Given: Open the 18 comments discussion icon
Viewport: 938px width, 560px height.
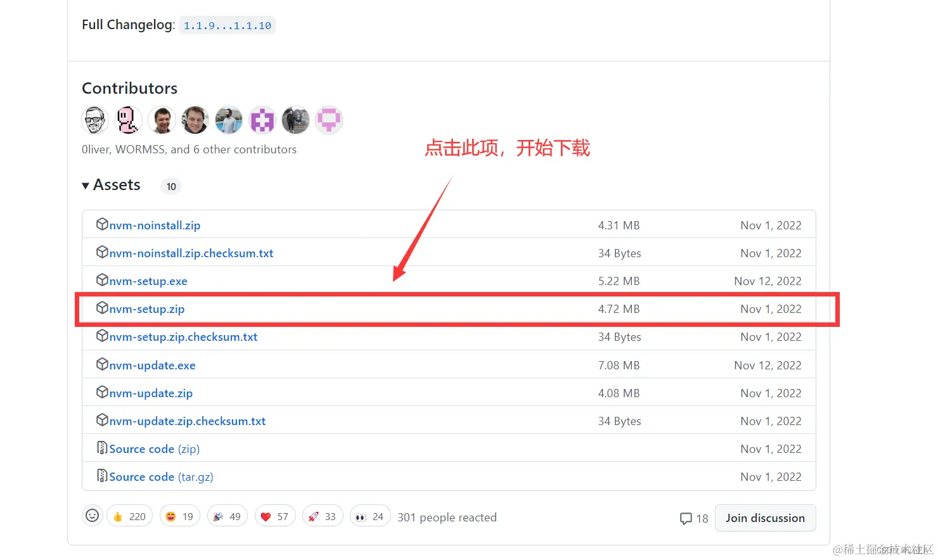Looking at the screenshot, I should click(x=693, y=518).
